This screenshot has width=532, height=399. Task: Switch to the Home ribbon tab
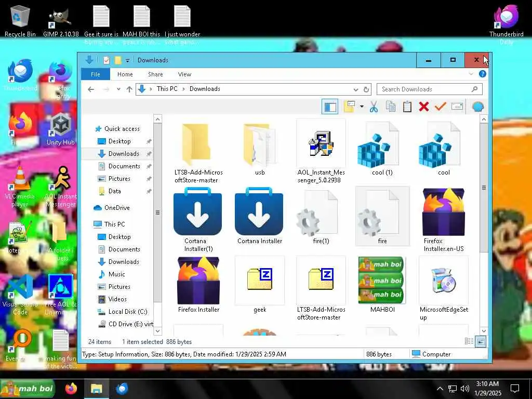tap(125, 74)
